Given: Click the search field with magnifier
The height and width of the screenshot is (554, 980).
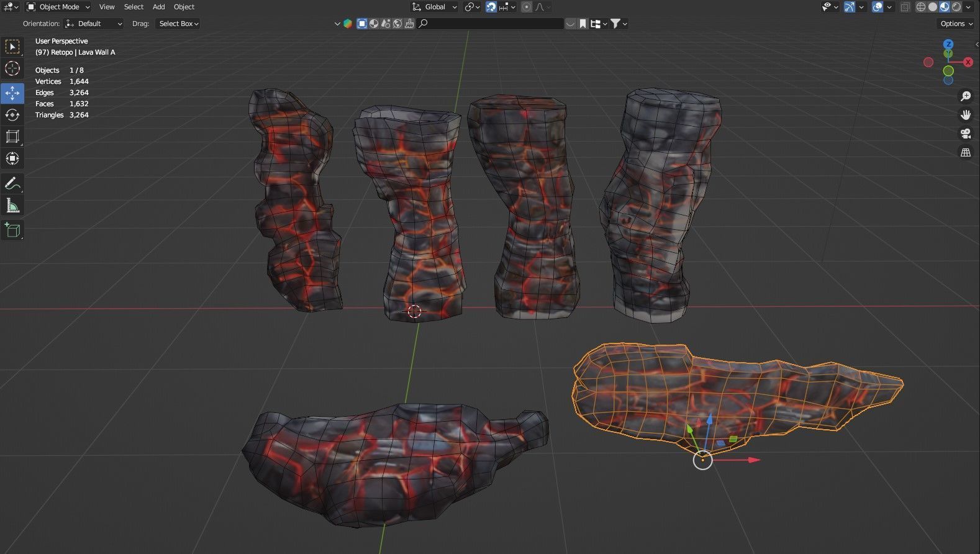Looking at the screenshot, I should [491, 24].
